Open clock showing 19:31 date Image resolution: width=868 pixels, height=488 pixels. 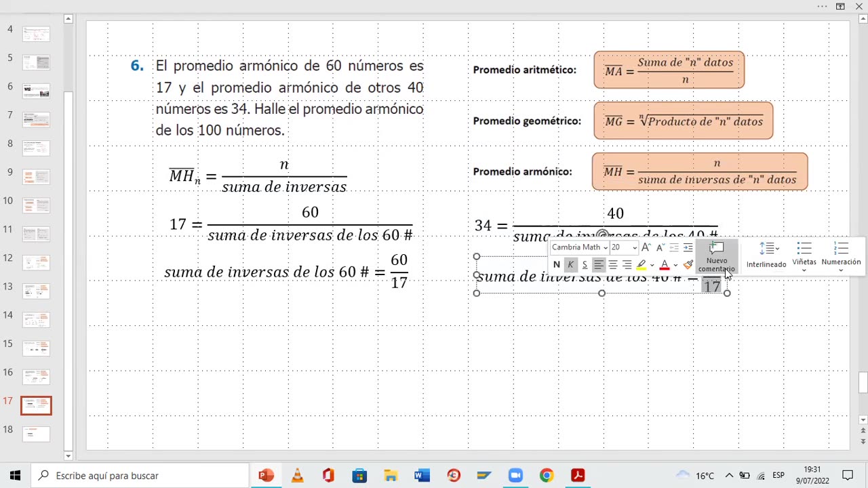pyautogui.click(x=812, y=475)
